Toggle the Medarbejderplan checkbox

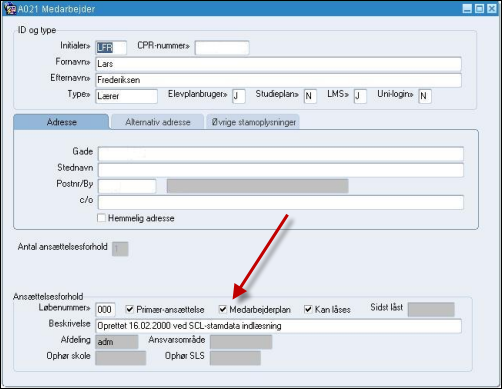click(223, 309)
